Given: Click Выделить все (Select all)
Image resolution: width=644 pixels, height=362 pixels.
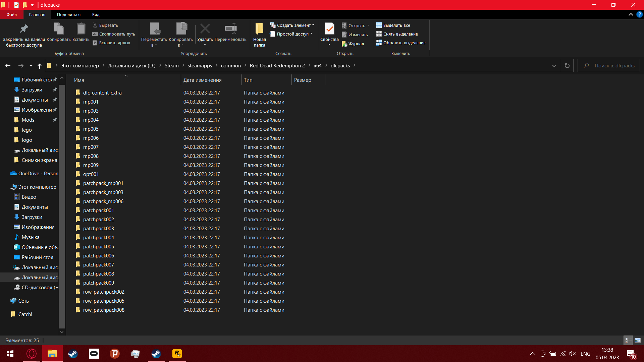Looking at the screenshot, I should click(393, 25).
